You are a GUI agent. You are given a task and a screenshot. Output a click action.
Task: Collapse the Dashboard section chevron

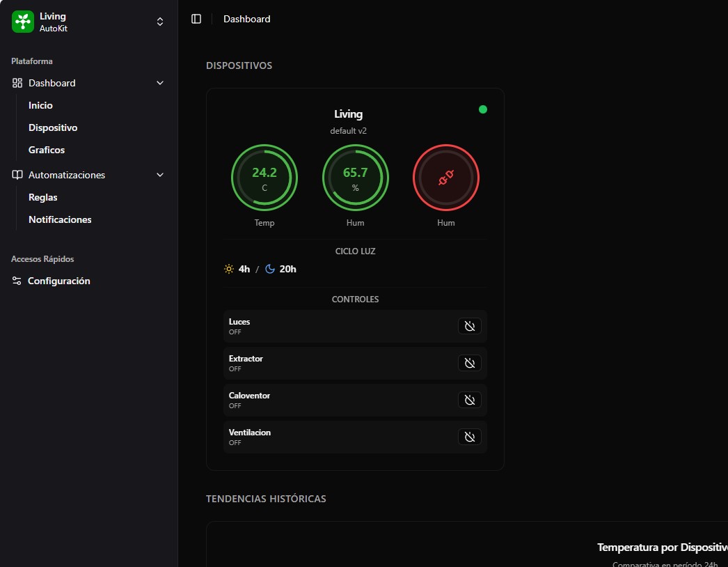coord(160,83)
